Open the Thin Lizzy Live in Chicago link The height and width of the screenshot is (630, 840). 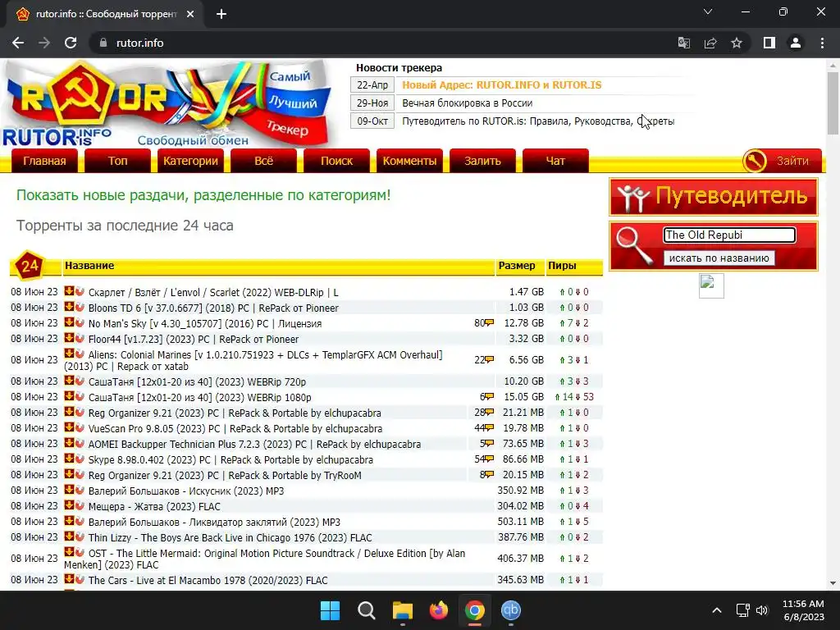(230, 537)
